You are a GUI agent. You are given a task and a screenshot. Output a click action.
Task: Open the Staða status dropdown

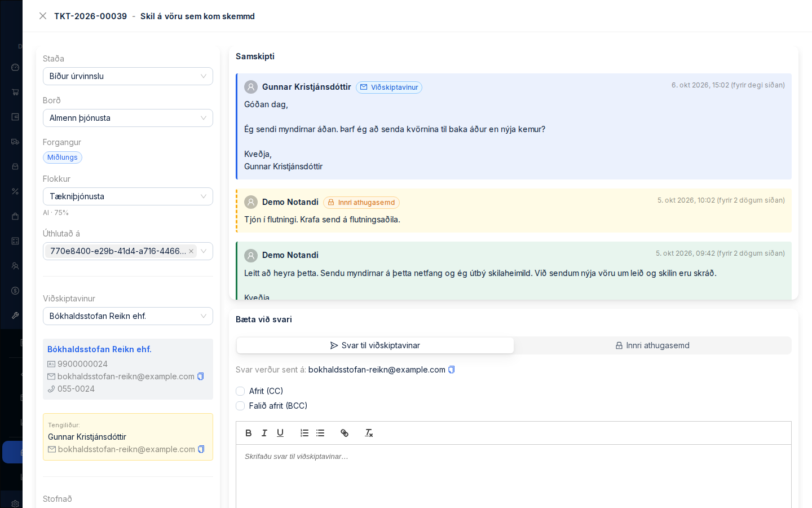pos(128,76)
